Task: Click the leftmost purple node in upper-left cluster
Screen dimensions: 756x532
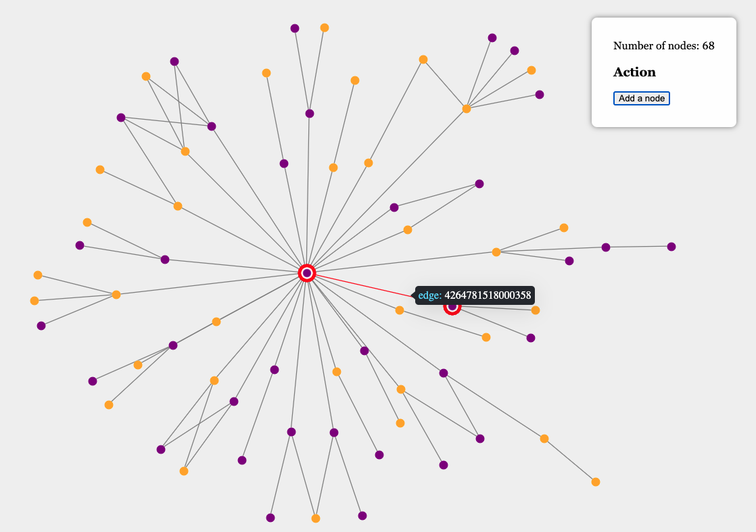Action: pyautogui.click(x=121, y=118)
